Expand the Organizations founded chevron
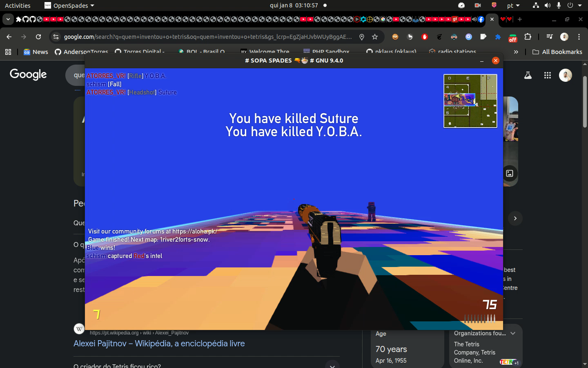Viewport: 588px width, 368px height. 513,333
